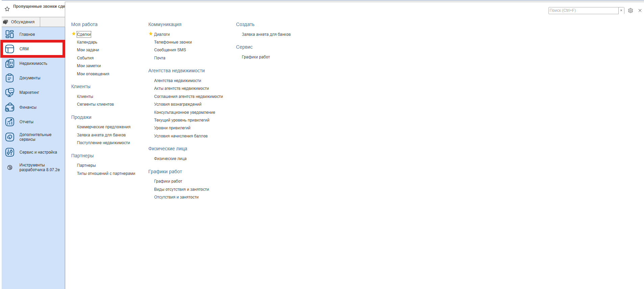Image resolution: width=644 pixels, height=289 pixels.
Task: Open Дополнительные сервисы section
Action: [35, 137]
